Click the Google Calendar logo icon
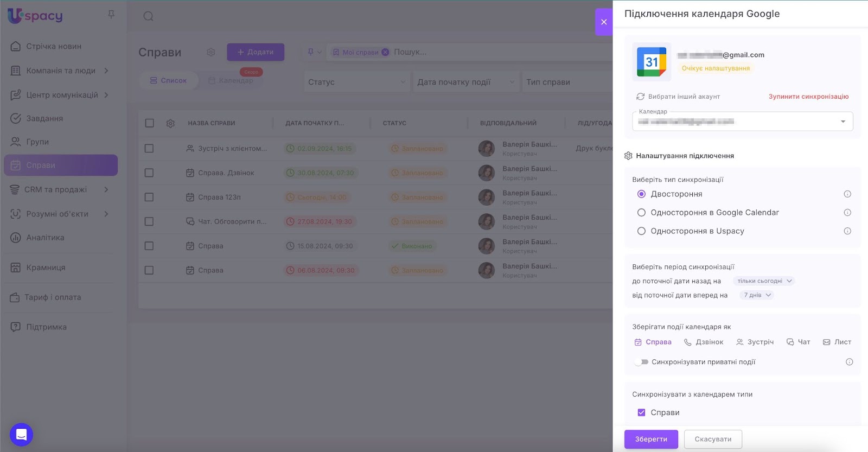This screenshot has height=452, width=868. 652,62
